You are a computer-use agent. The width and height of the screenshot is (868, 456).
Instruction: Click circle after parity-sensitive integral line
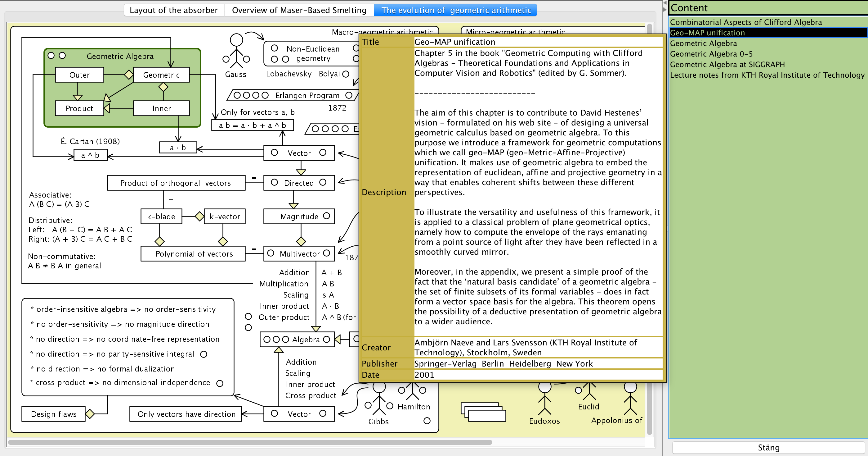tap(204, 354)
